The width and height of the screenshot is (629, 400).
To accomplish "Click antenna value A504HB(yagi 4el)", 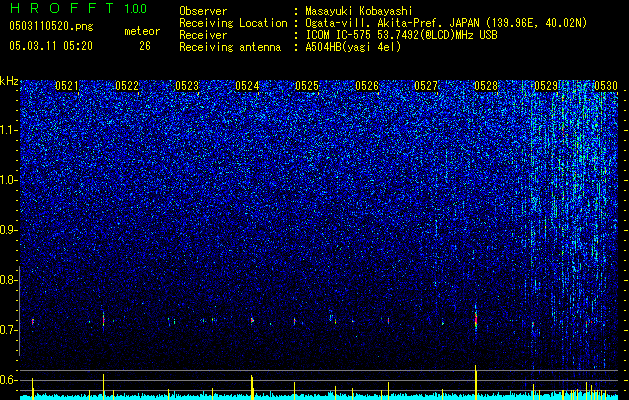I will (353, 47).
